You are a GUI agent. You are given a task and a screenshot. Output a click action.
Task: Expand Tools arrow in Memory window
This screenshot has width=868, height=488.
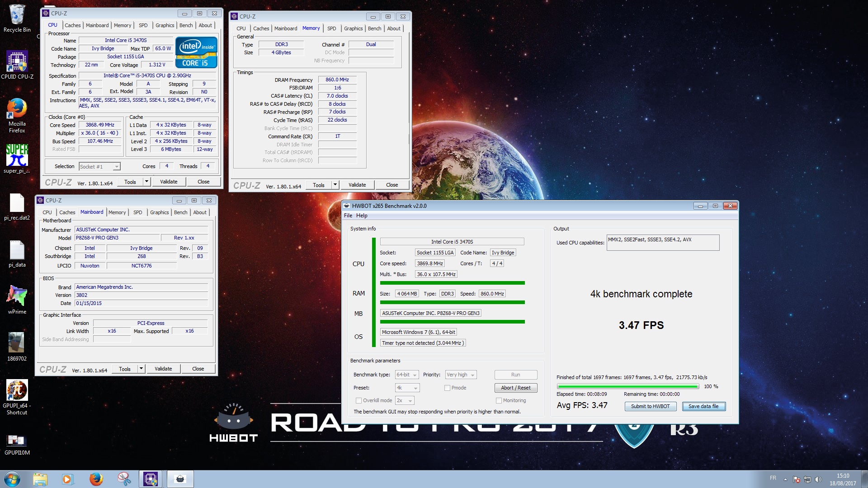pos(335,185)
